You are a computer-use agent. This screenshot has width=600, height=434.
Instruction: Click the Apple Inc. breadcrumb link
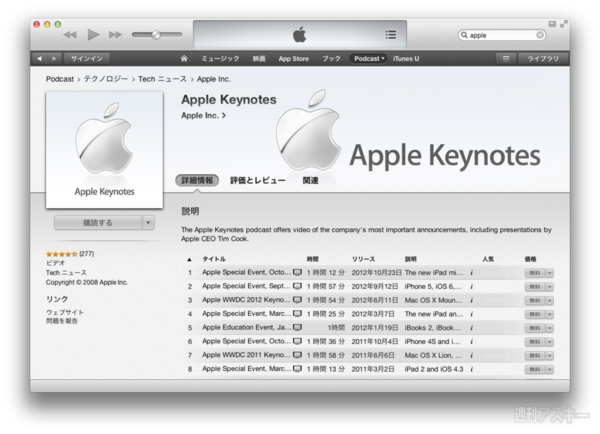[214, 79]
